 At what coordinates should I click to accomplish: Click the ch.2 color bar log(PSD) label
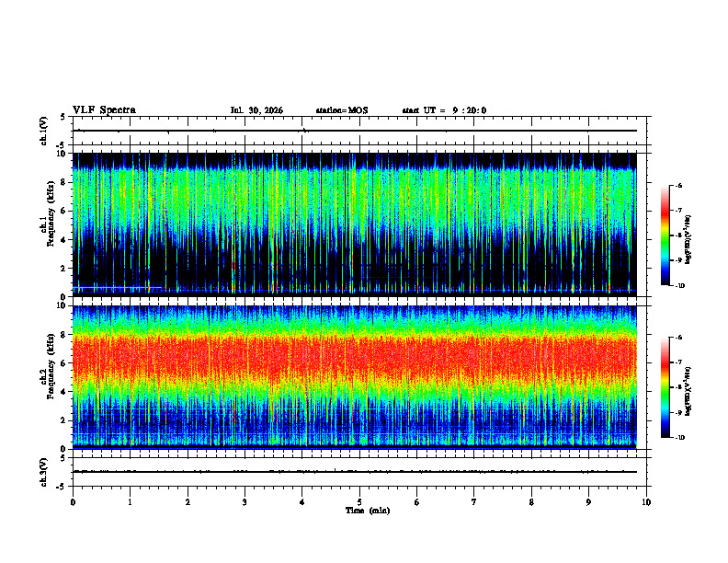coord(688,391)
